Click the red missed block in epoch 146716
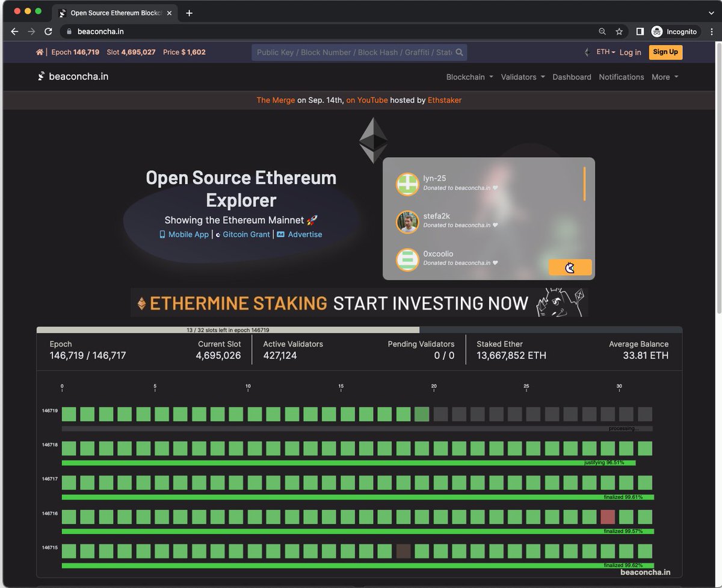 (x=608, y=517)
